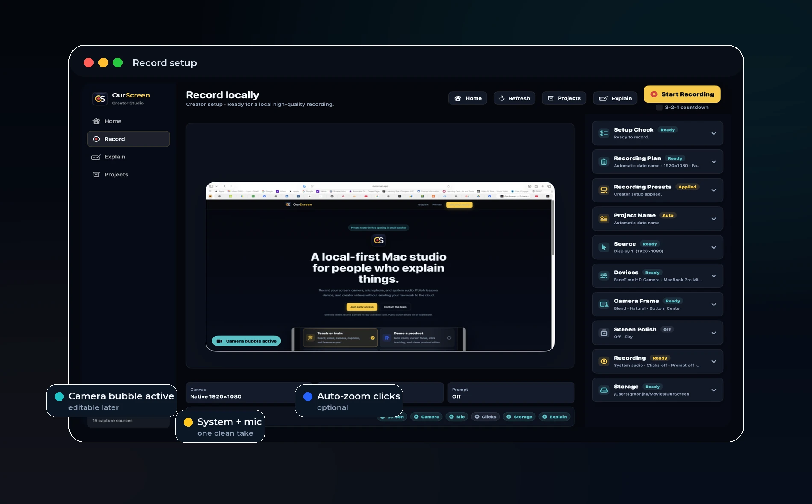The width and height of the screenshot is (812, 504).
Task: Click the Project Name card icon
Action: [x=604, y=219]
